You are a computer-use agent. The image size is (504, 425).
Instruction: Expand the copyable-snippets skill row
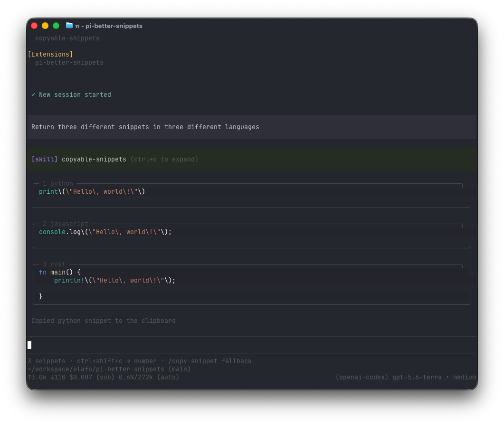[x=252, y=160]
